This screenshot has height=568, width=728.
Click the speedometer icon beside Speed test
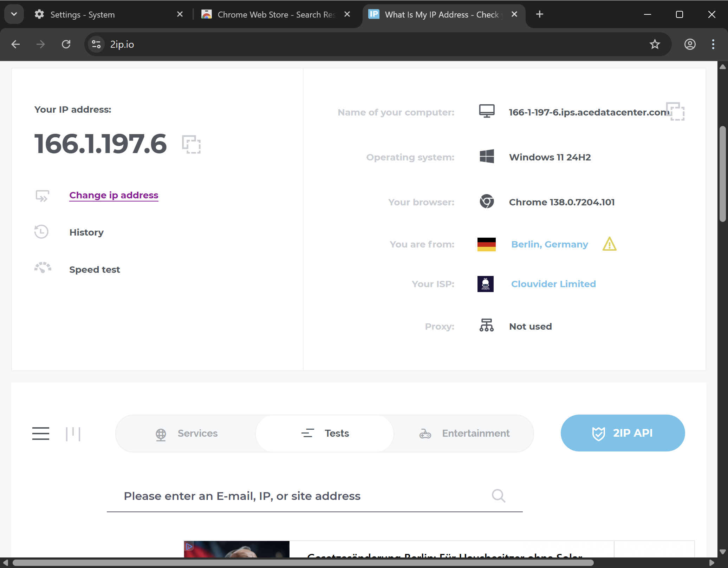coord(43,268)
